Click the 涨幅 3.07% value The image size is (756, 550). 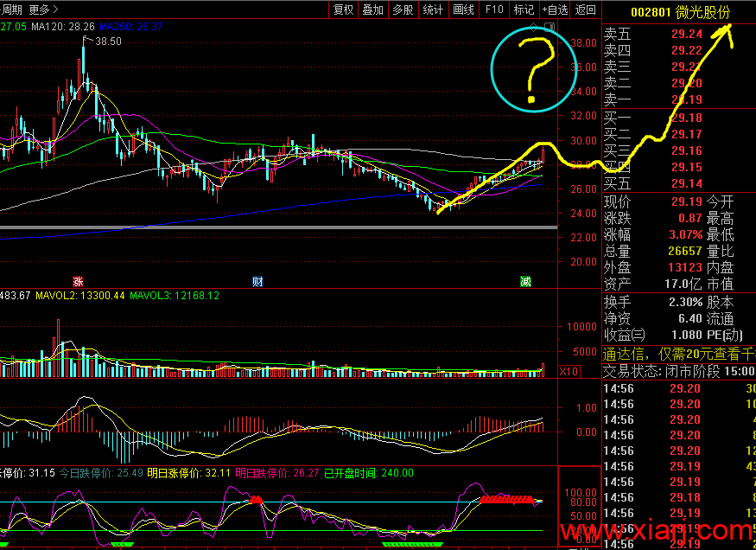tap(686, 234)
